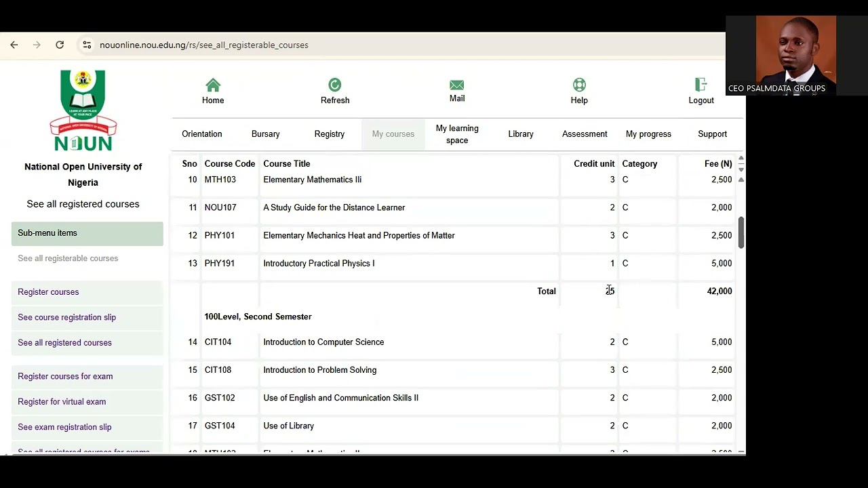868x488 pixels.
Task: Click the browser back arrow
Action: [x=14, y=45]
